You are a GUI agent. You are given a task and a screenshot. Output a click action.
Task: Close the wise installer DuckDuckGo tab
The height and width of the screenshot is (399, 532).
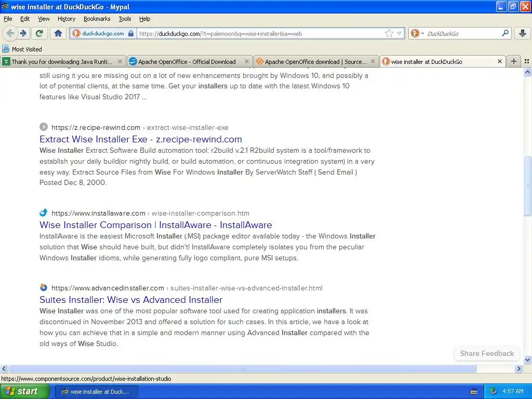coord(499,61)
